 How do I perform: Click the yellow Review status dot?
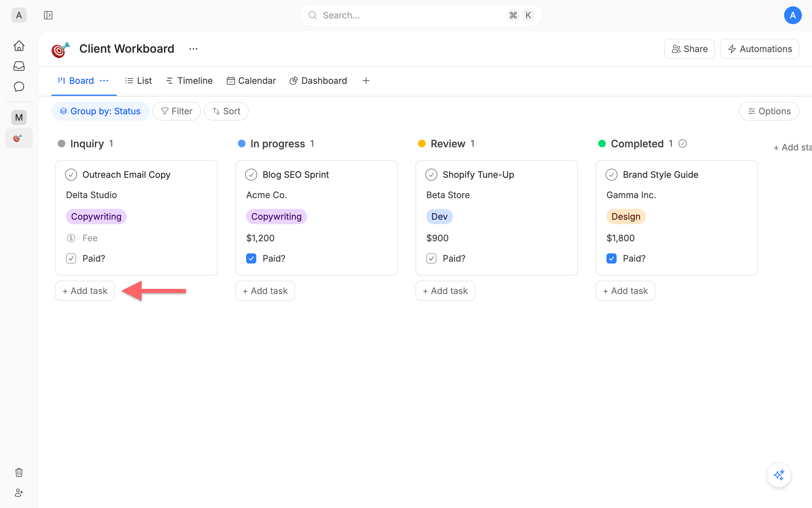pyautogui.click(x=422, y=144)
